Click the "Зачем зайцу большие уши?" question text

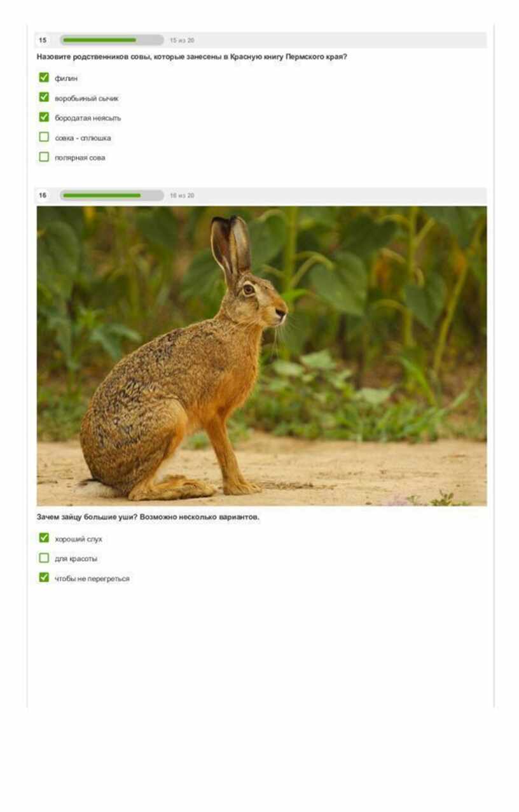pos(86,517)
